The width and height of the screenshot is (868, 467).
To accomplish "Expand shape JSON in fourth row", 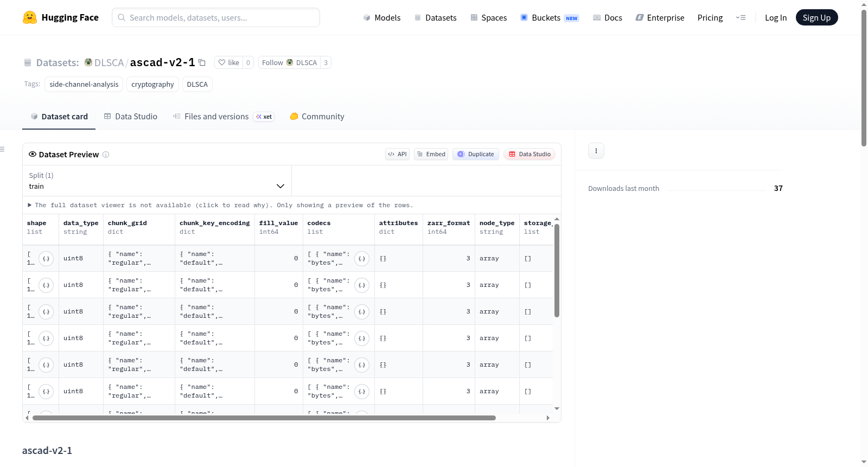I will (x=46, y=338).
